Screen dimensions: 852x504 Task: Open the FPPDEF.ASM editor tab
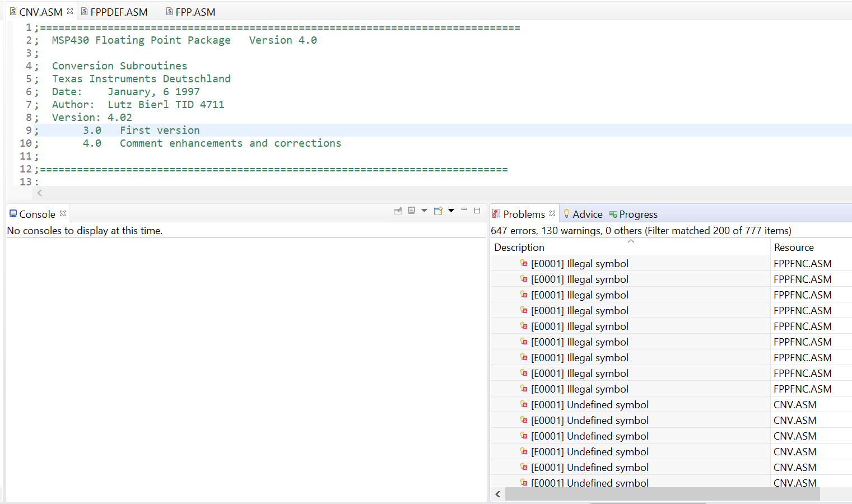click(119, 12)
